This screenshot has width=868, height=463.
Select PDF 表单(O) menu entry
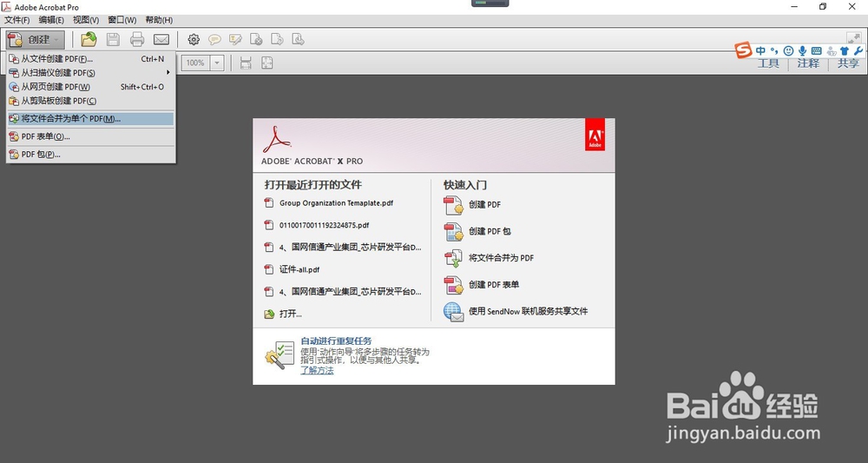pos(91,136)
